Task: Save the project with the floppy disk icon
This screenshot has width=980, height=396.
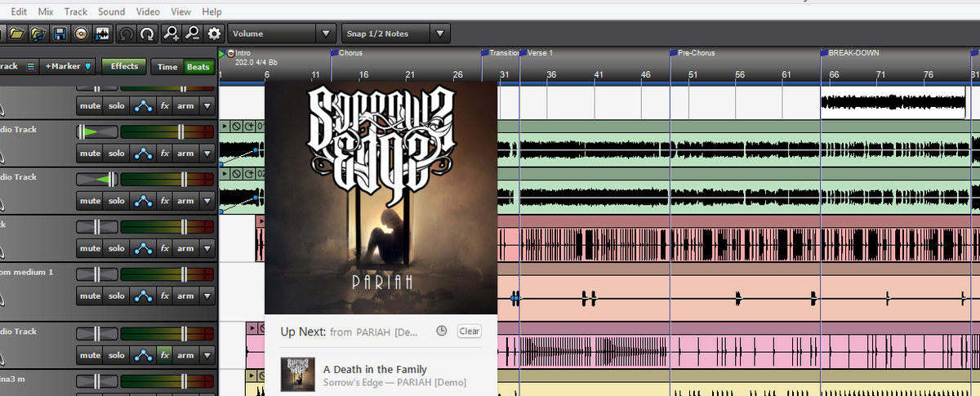Action: point(60,33)
